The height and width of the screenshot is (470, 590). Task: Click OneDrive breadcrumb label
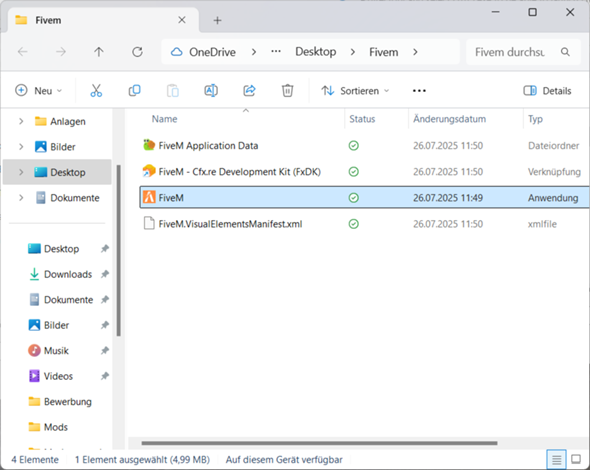(212, 52)
